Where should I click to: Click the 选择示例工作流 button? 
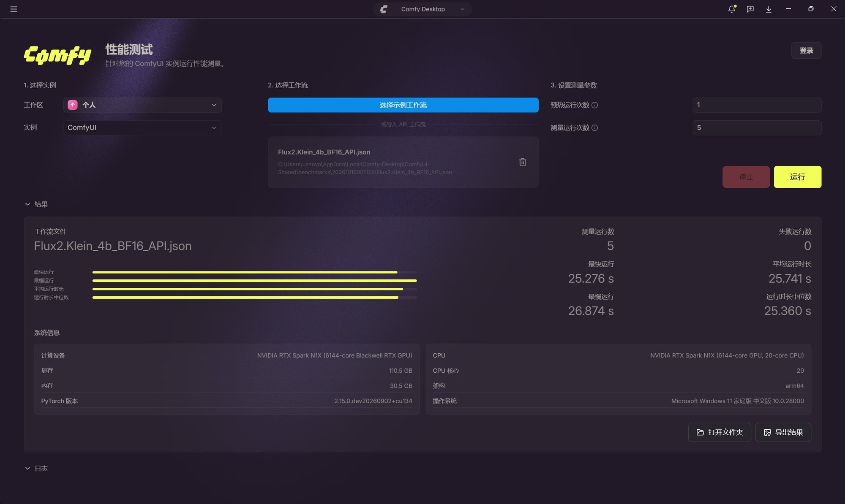[403, 105]
